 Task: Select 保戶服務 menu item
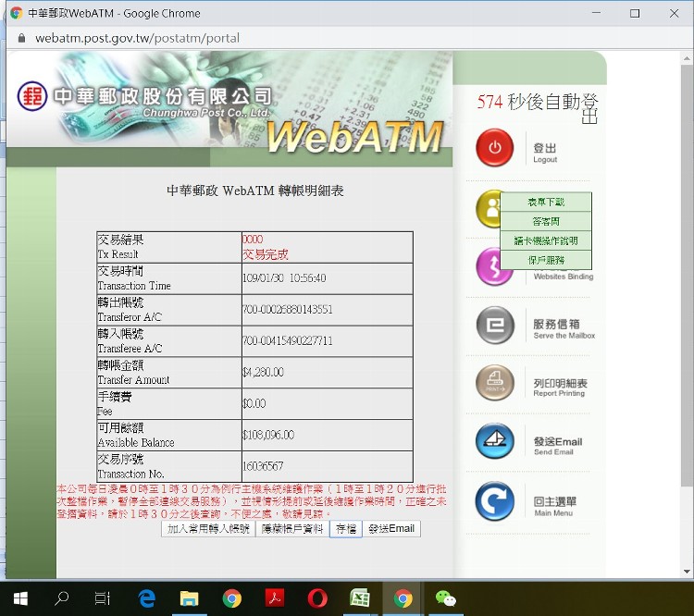click(546, 260)
